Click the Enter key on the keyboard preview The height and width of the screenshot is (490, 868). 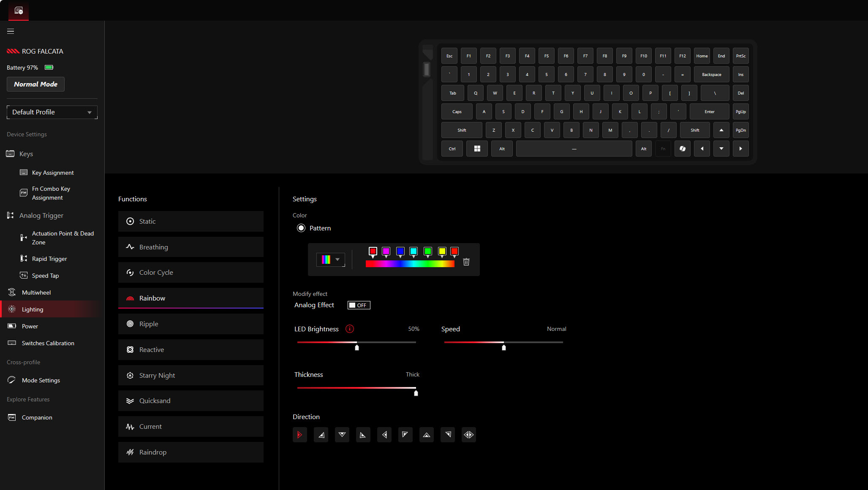(709, 112)
